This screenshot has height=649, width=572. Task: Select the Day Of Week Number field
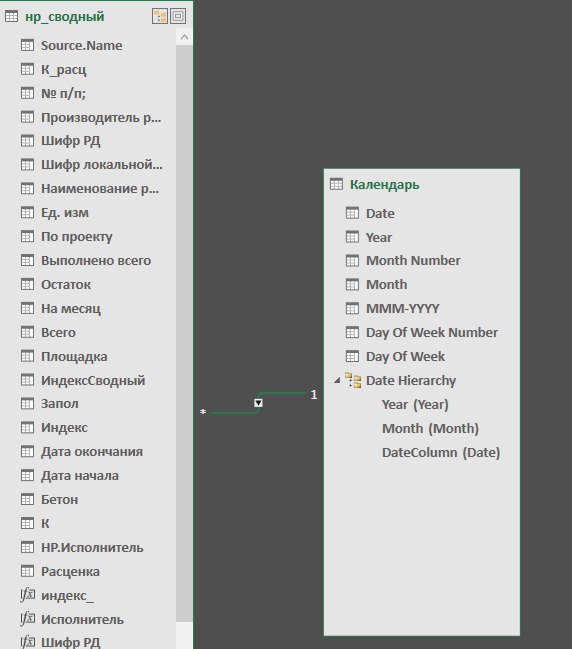432,332
